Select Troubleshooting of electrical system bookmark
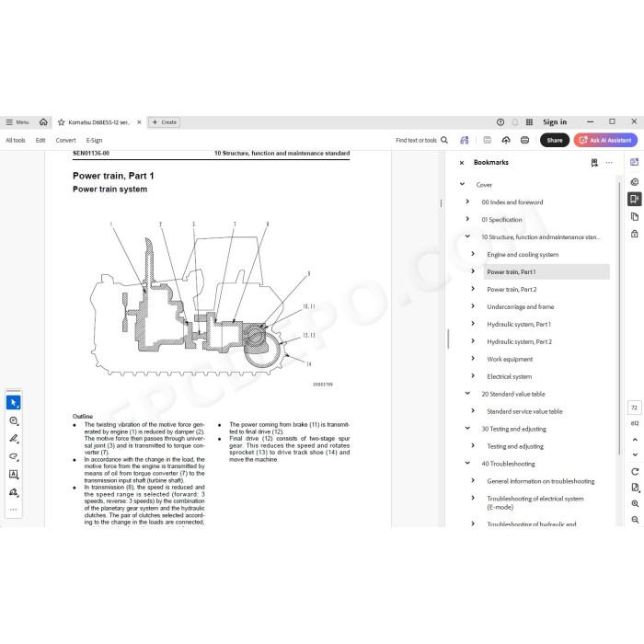Image resolution: width=644 pixels, height=644 pixels. [x=535, y=502]
